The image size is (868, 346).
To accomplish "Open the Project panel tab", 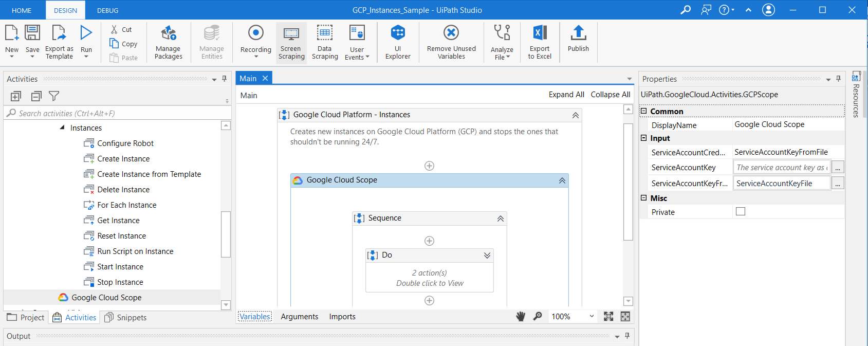I will coord(26,317).
